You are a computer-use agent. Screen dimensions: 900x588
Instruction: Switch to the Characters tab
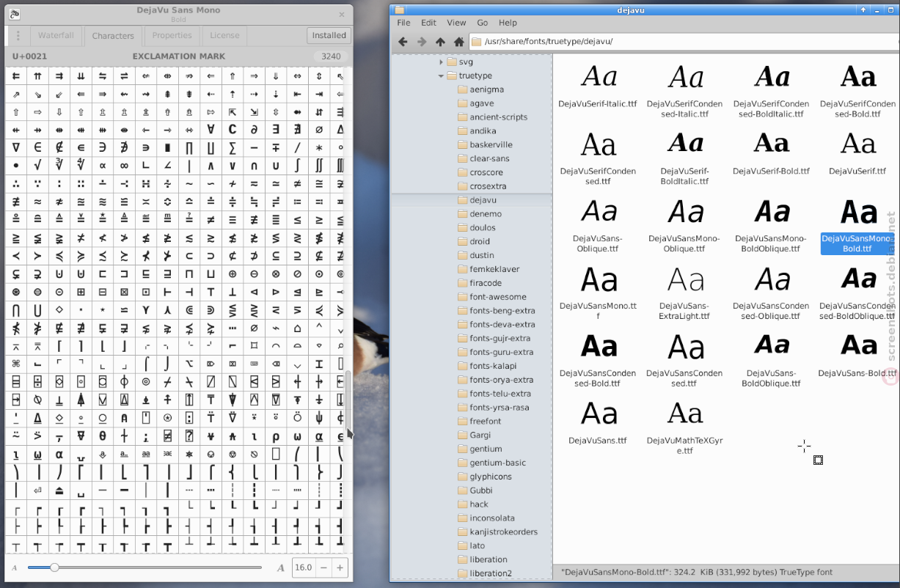[x=113, y=35]
